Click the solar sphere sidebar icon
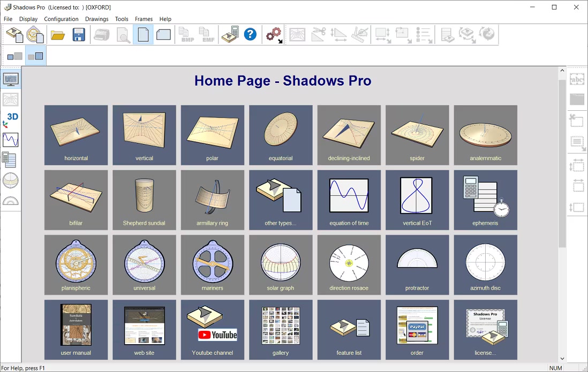588x372 pixels. click(x=11, y=180)
